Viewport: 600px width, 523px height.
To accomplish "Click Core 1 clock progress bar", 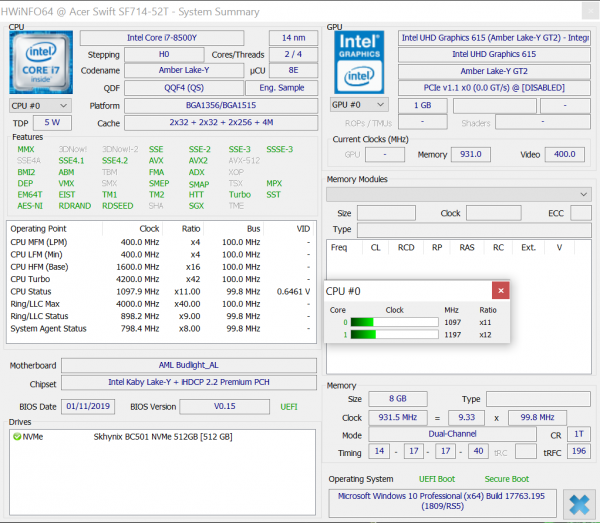I will [395, 335].
